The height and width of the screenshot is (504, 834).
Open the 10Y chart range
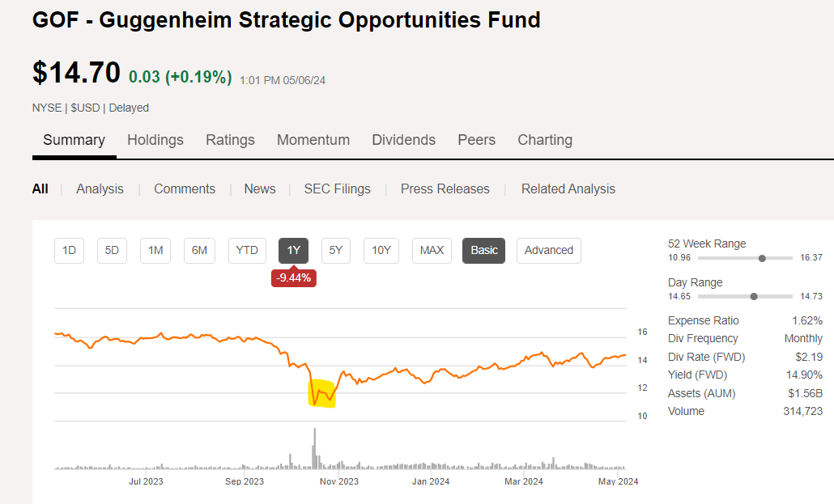pos(381,251)
